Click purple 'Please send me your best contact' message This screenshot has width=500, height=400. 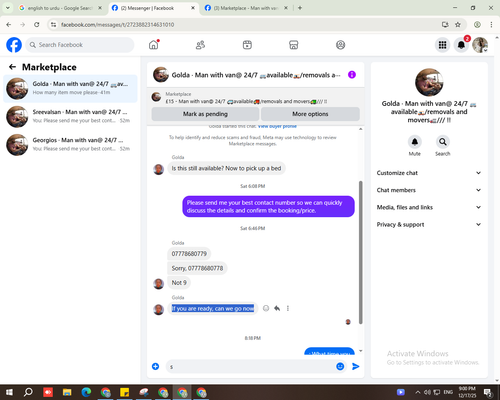click(268, 206)
